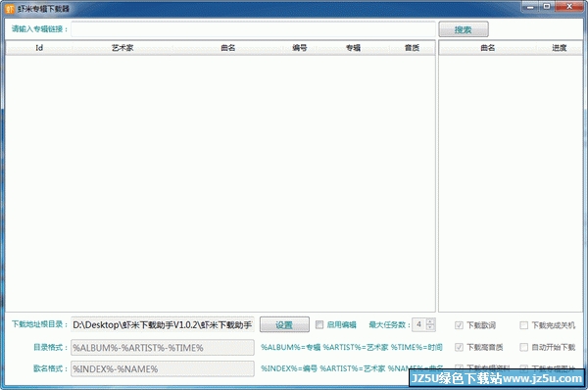Click the 搜索 search button

[464, 29]
